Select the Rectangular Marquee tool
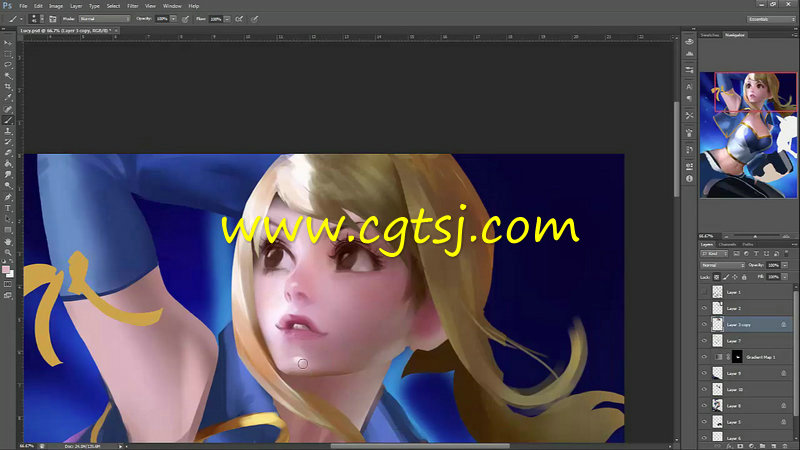 click(8, 54)
